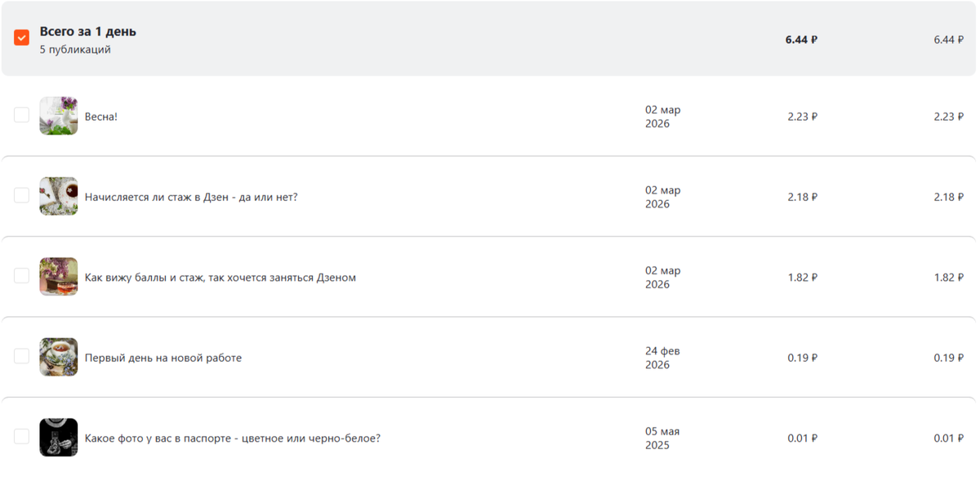
Task: Mark checkbox for "Первый день на новой работе"
Action: tap(22, 356)
